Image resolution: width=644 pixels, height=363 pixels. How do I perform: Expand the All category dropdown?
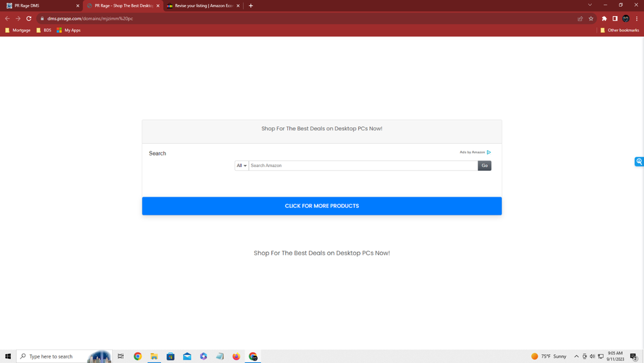(241, 166)
